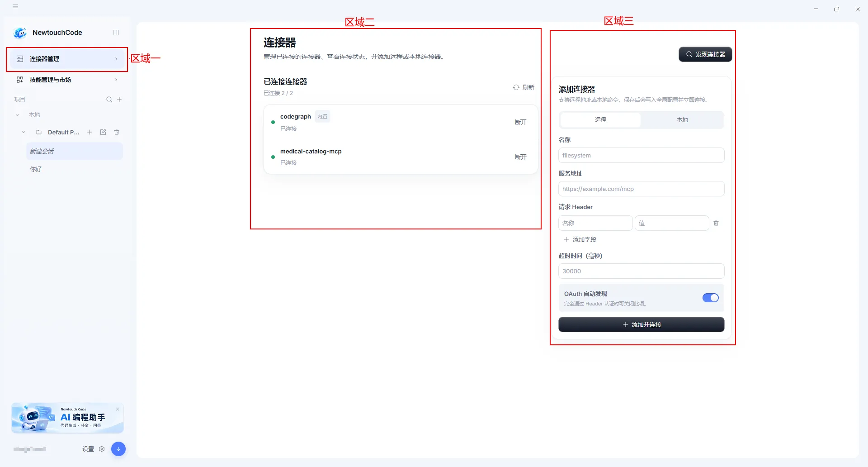The width and height of the screenshot is (868, 467).
Task: Delete the Default P... project via trash icon
Action: point(117,132)
